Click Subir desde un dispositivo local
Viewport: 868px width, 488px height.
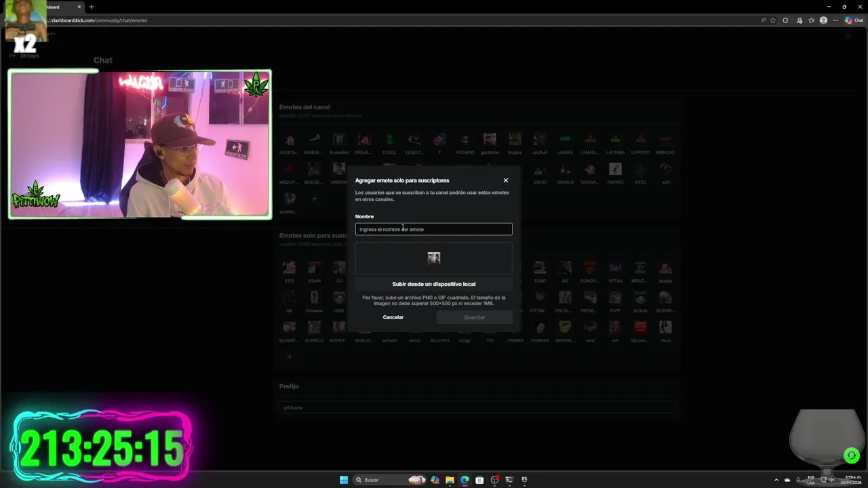(x=433, y=284)
